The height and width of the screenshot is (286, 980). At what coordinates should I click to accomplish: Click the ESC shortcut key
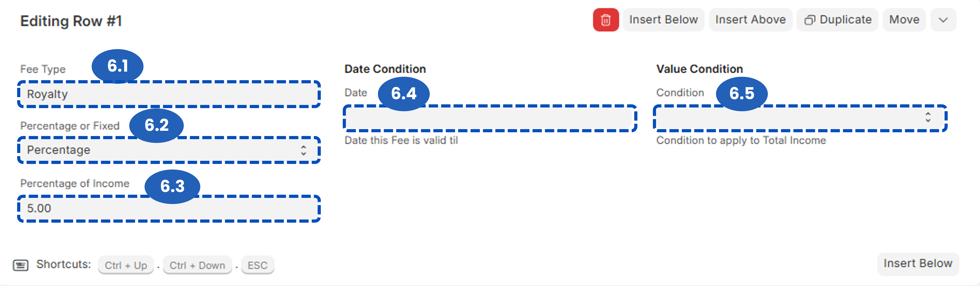258,265
